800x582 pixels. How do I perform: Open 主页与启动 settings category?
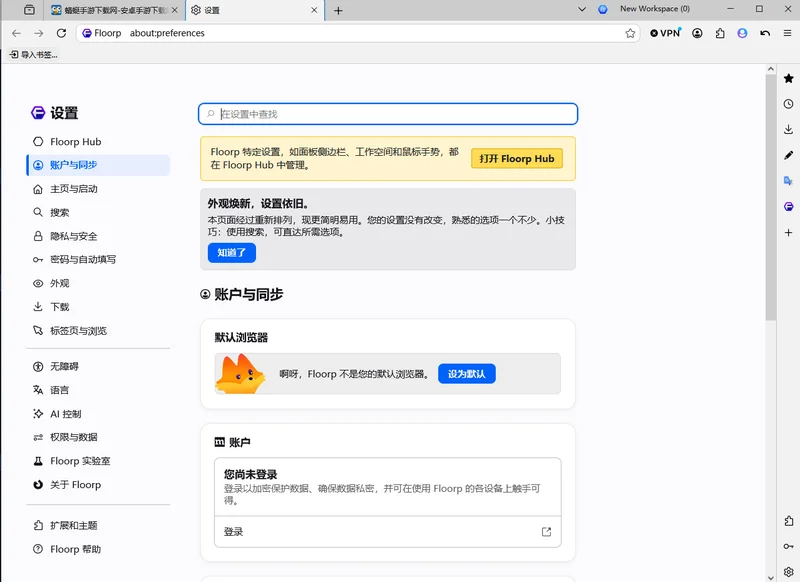pos(98,189)
